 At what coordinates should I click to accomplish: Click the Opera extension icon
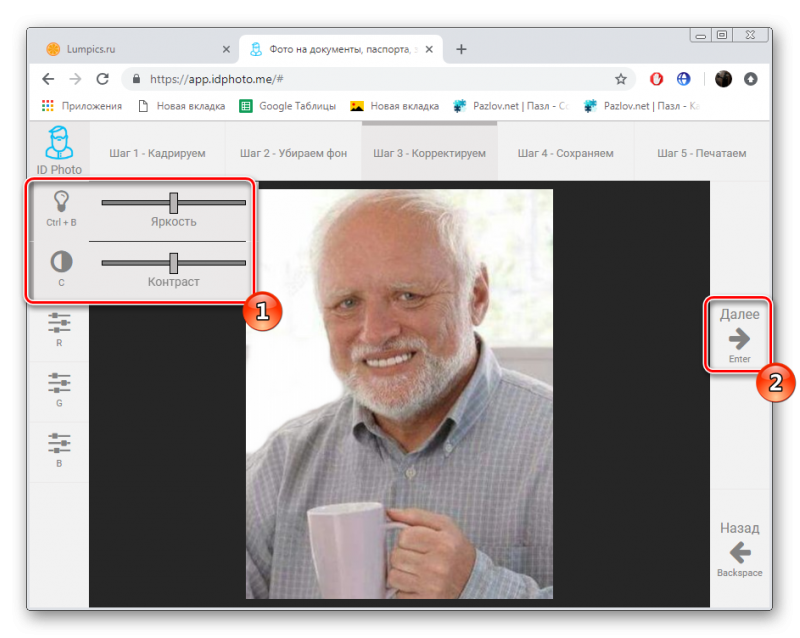656,79
